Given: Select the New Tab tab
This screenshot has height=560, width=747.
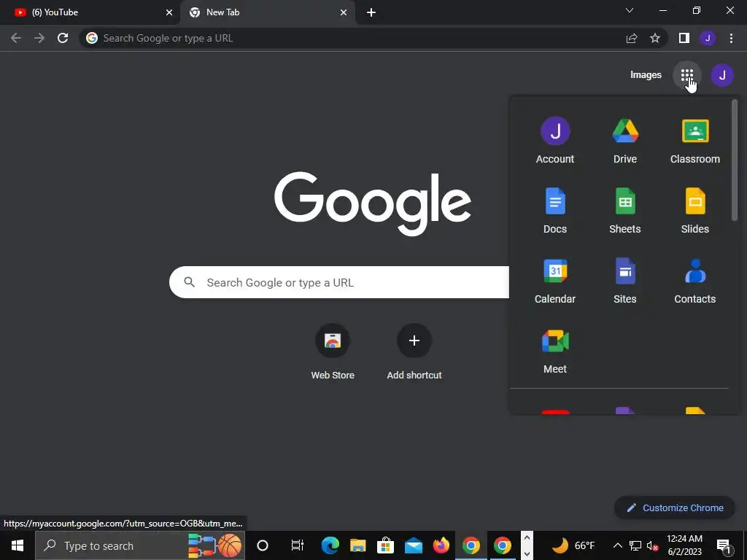Looking at the screenshot, I should click(267, 12).
